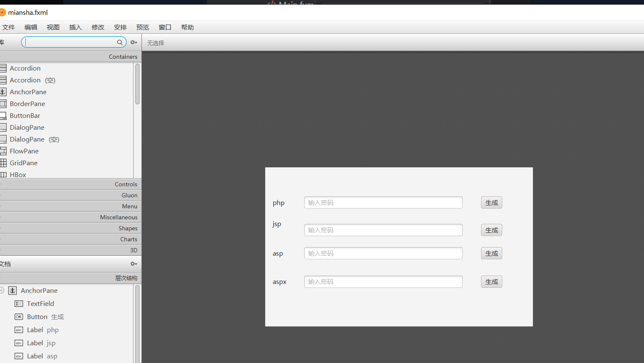Select the Accordion (空) library icon
Image resolution: width=644 pixels, height=363 pixels.
coord(3,80)
